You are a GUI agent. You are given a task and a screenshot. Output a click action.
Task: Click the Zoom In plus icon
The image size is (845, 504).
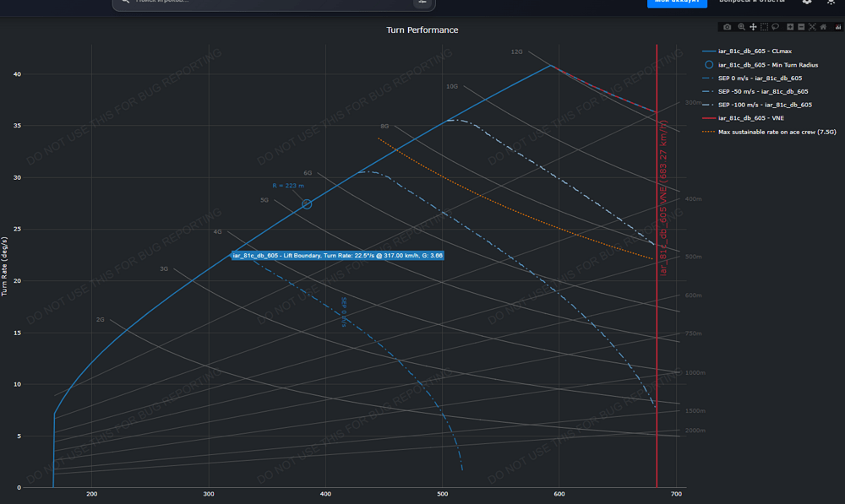click(790, 27)
